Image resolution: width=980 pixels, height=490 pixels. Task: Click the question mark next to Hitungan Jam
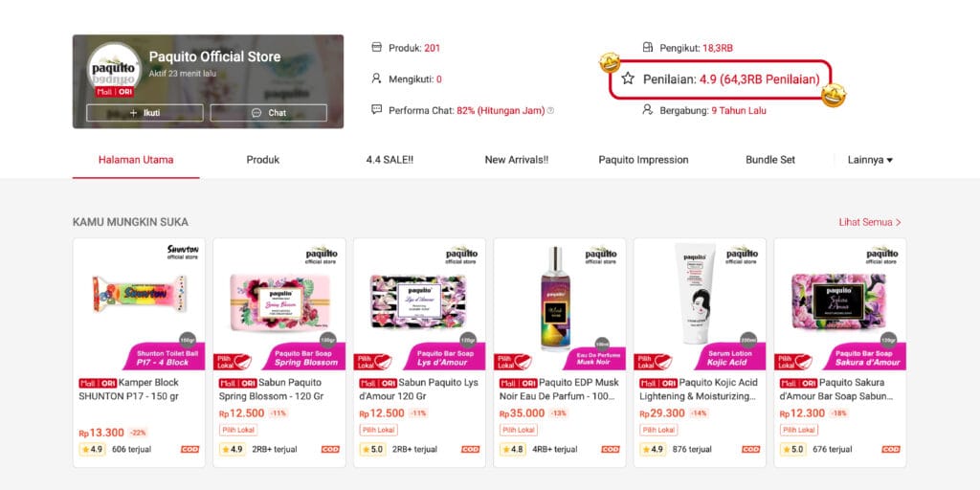tap(550, 111)
